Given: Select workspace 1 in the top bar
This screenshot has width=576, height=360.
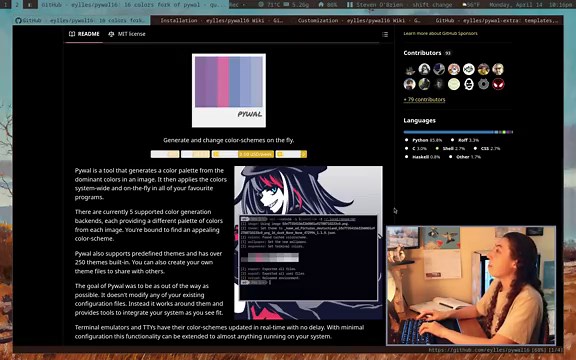Looking at the screenshot, I should 5,4.
